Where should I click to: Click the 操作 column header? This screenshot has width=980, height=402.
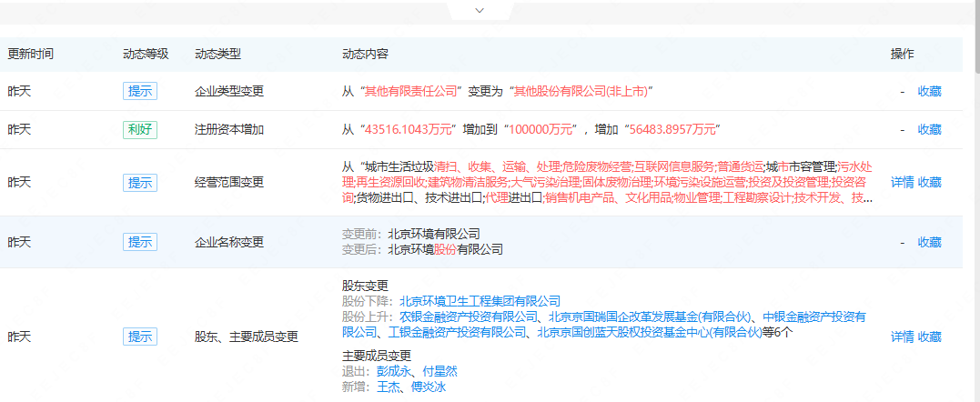[902, 55]
